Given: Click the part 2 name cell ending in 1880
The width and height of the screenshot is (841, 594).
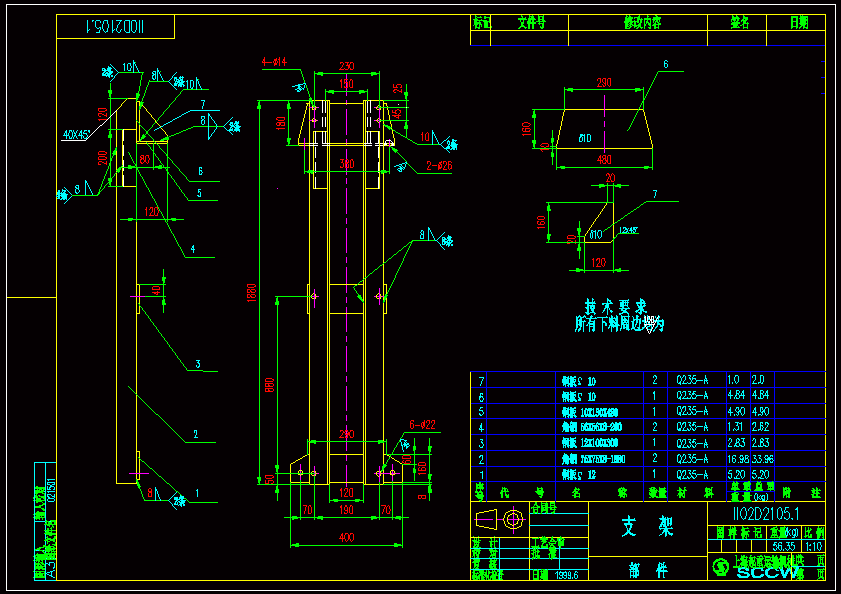Looking at the screenshot, I should click(594, 459).
